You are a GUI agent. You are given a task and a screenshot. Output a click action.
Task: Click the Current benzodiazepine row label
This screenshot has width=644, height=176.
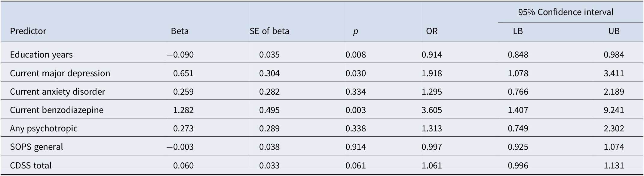57,110
